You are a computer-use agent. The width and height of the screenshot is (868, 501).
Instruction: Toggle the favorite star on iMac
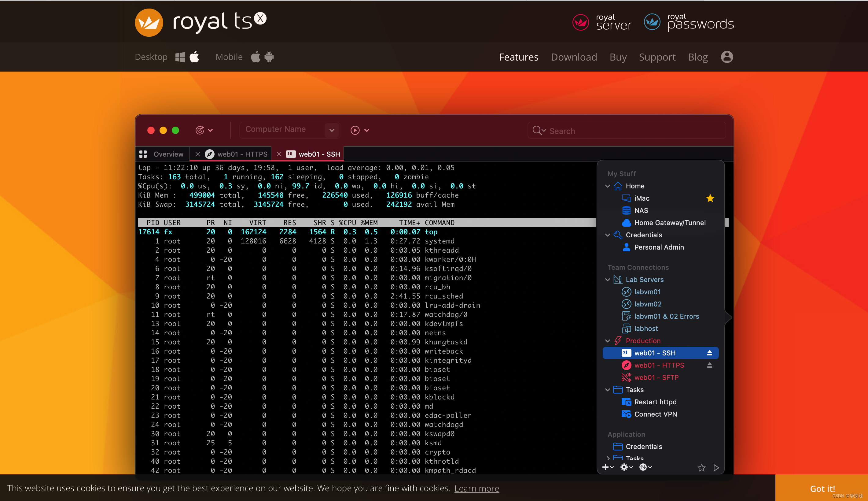click(710, 198)
